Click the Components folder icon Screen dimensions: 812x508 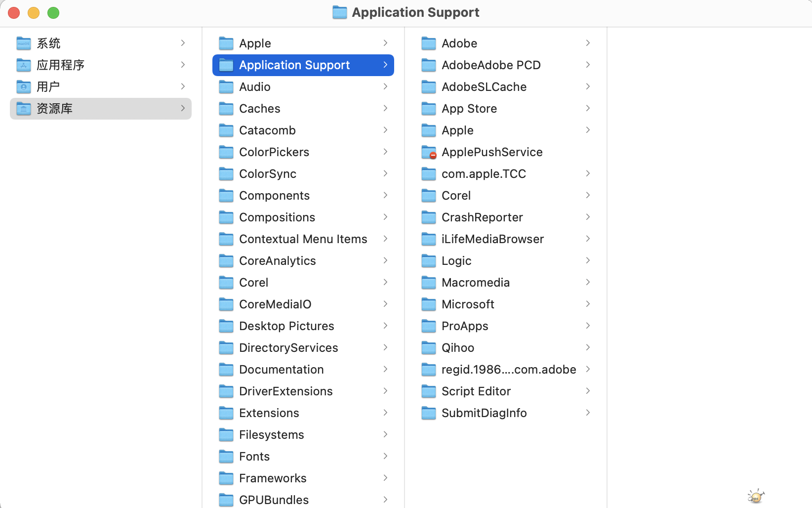226,196
